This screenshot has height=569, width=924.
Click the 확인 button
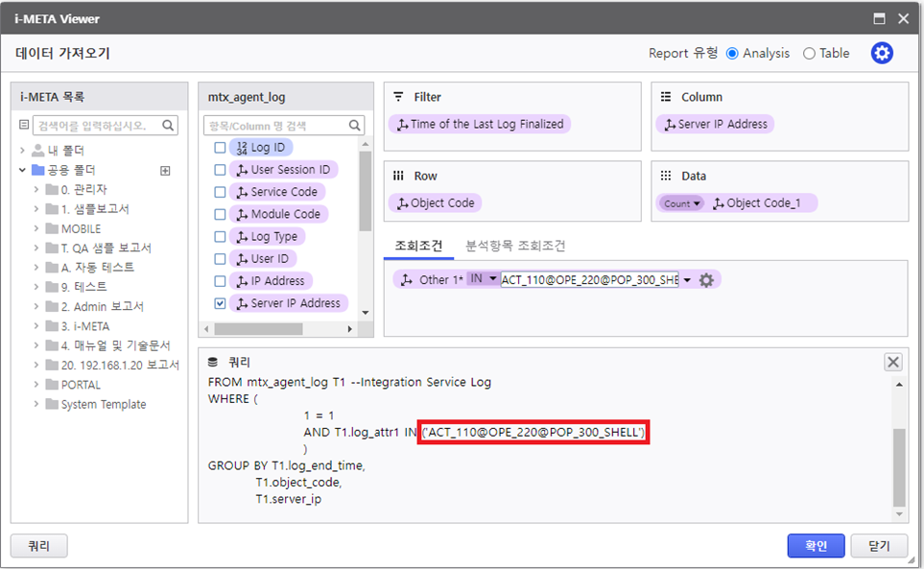(816, 546)
